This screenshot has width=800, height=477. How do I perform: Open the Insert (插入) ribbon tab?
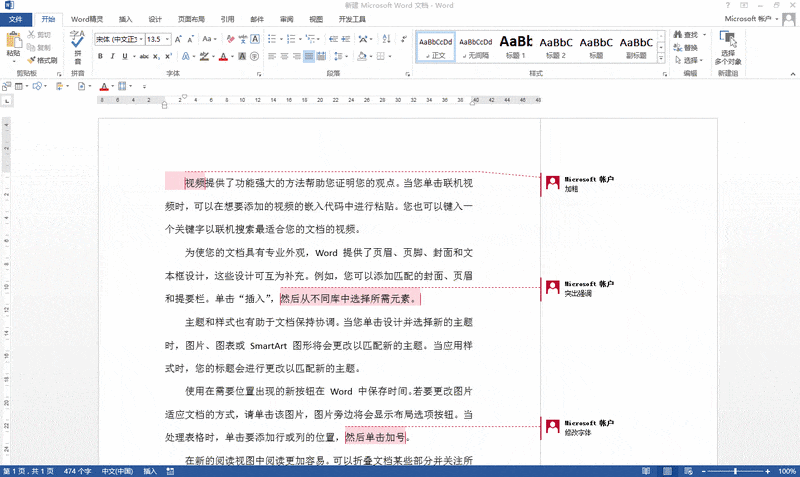[x=125, y=19]
